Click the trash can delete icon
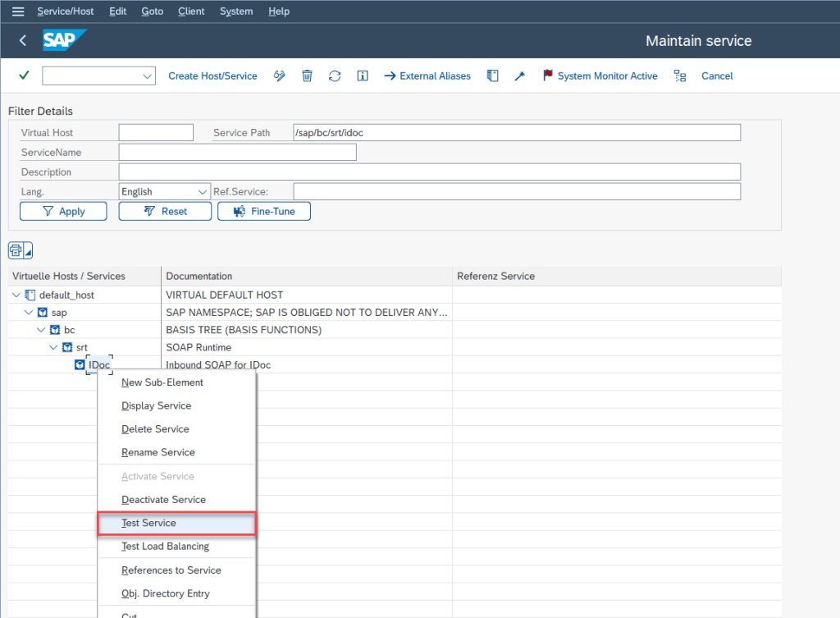840x618 pixels. 307,76
